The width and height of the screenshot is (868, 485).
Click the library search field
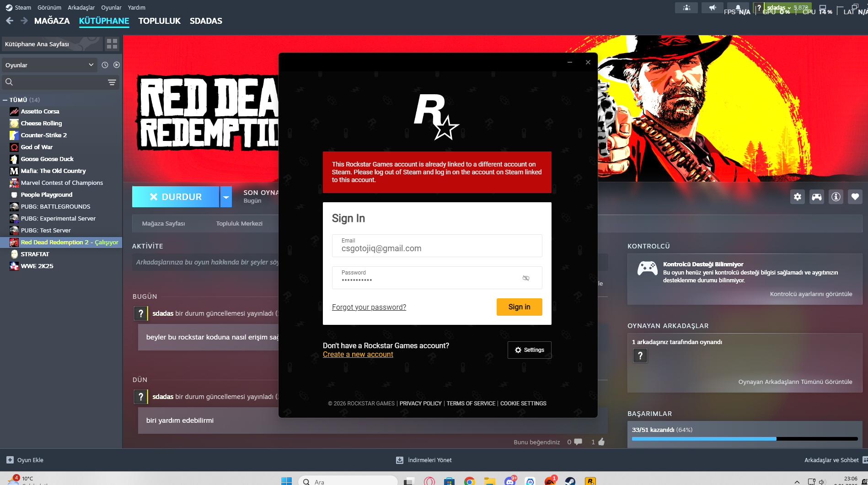pos(61,82)
